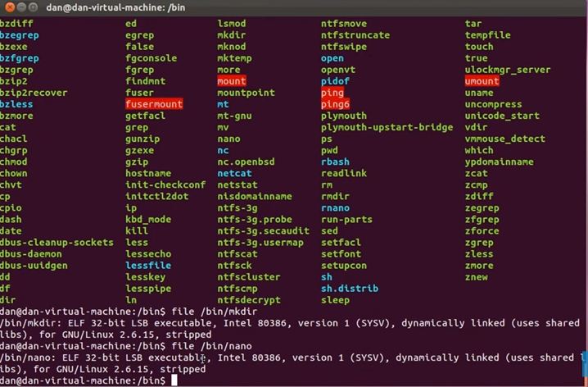Click the 'mkdir' entry in listing
588x387 pixels.
pyautogui.click(x=232, y=35)
